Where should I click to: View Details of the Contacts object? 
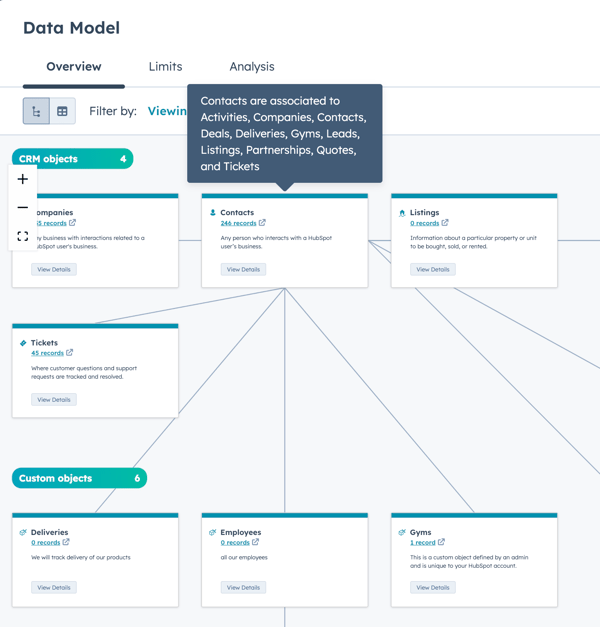coord(243,269)
